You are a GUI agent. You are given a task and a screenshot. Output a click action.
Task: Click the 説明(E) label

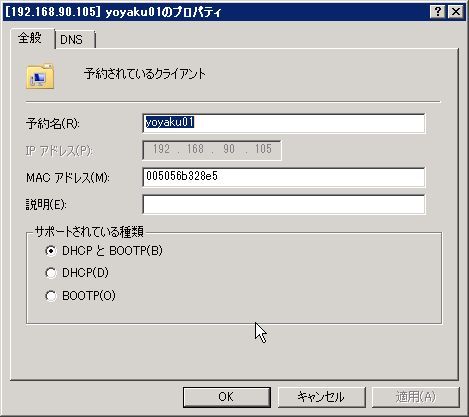point(46,205)
